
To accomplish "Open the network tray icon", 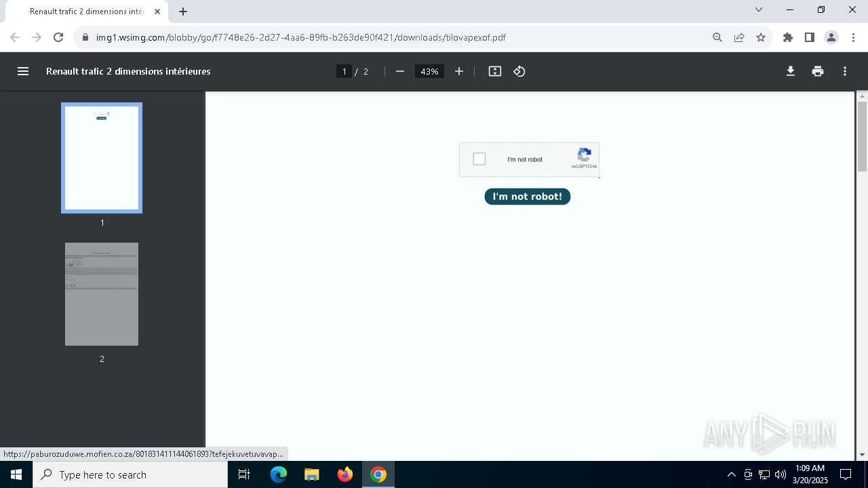I will [x=764, y=474].
